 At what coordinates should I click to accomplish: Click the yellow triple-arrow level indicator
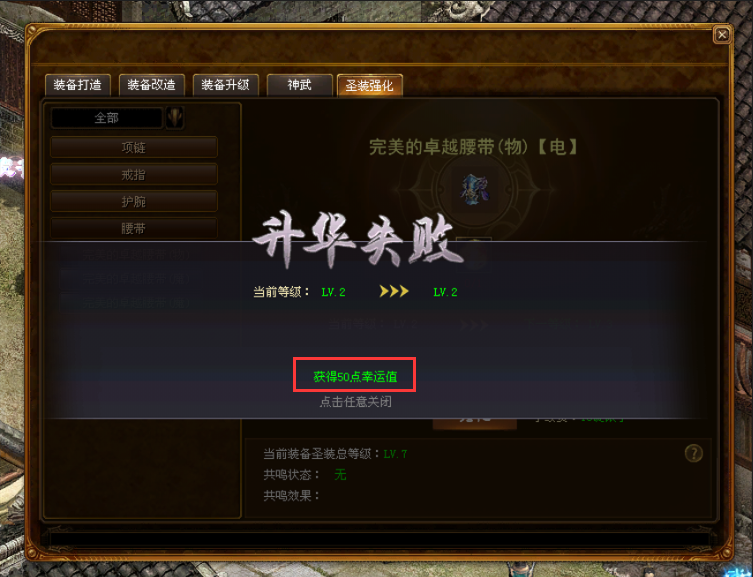point(394,291)
